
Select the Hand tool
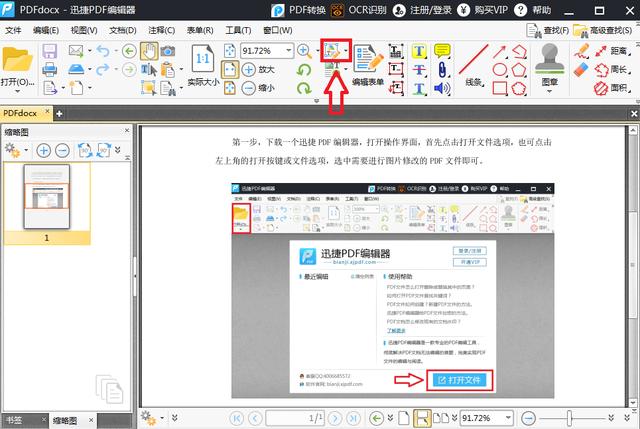coord(149,51)
